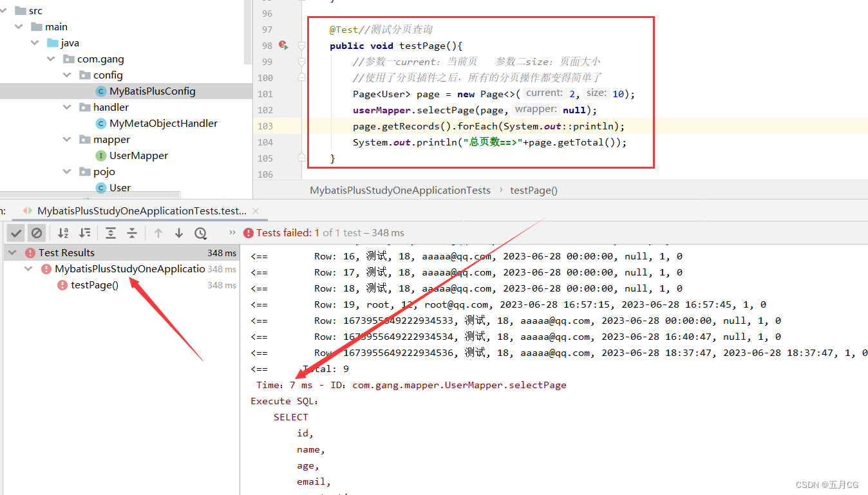
Task: Sort test results alphabetically
Action: (x=63, y=233)
